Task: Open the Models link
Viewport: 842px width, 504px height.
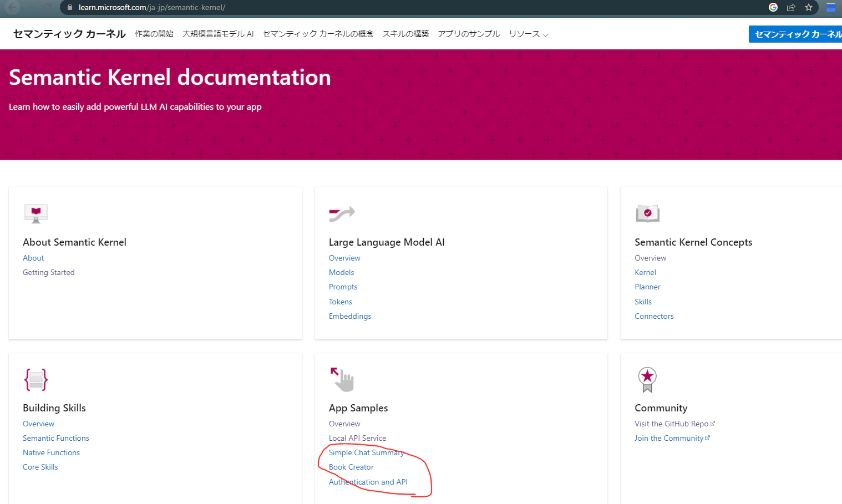Action: (341, 272)
